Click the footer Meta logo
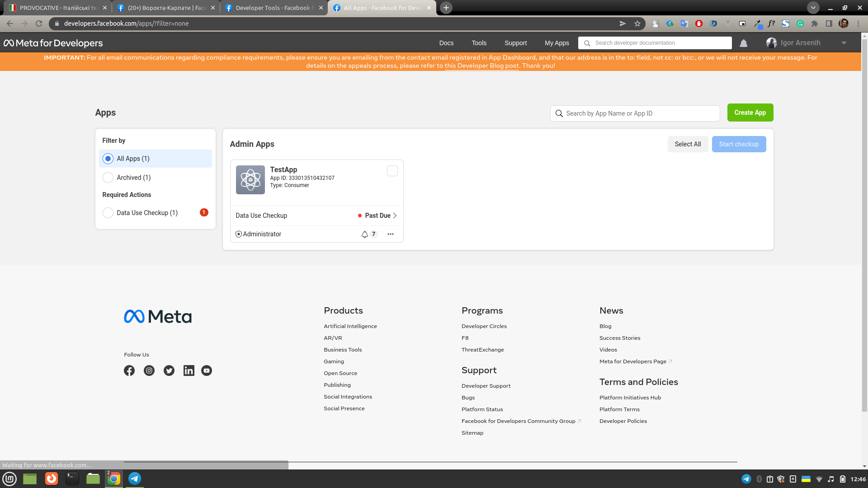 pyautogui.click(x=158, y=316)
